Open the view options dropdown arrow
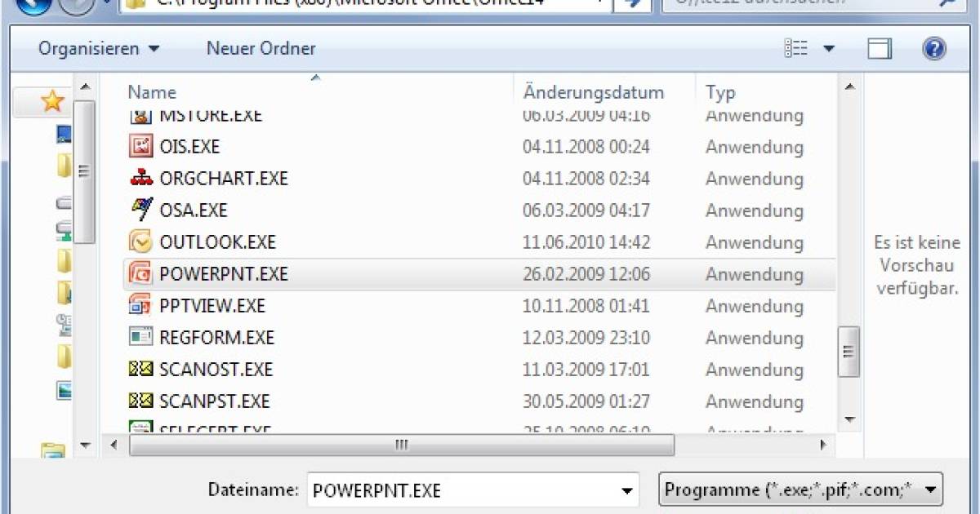This screenshot has height=514, width=980. 830,48
